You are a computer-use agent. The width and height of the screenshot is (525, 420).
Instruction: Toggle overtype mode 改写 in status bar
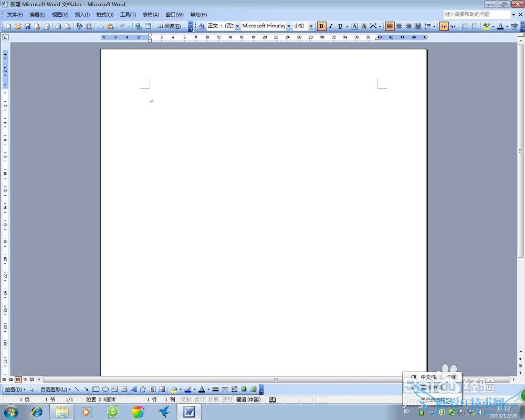[x=227, y=400]
